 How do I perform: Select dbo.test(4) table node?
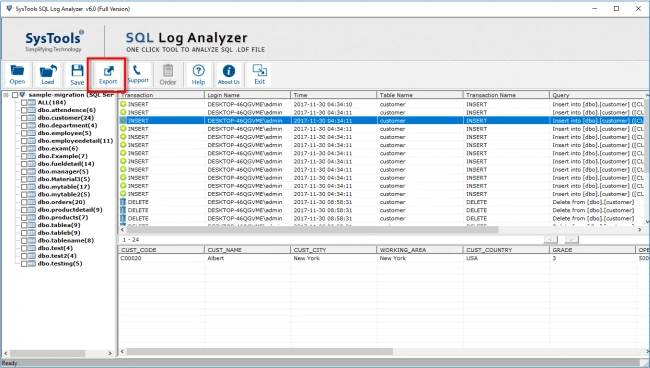point(55,248)
